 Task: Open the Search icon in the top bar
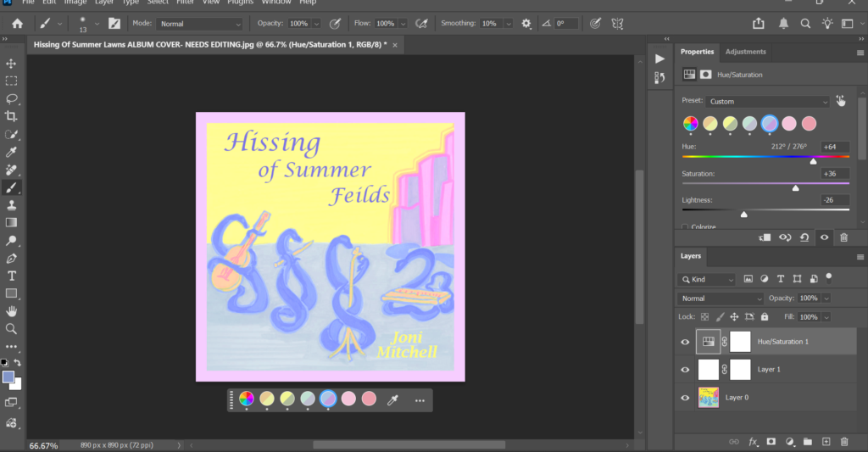pos(805,23)
